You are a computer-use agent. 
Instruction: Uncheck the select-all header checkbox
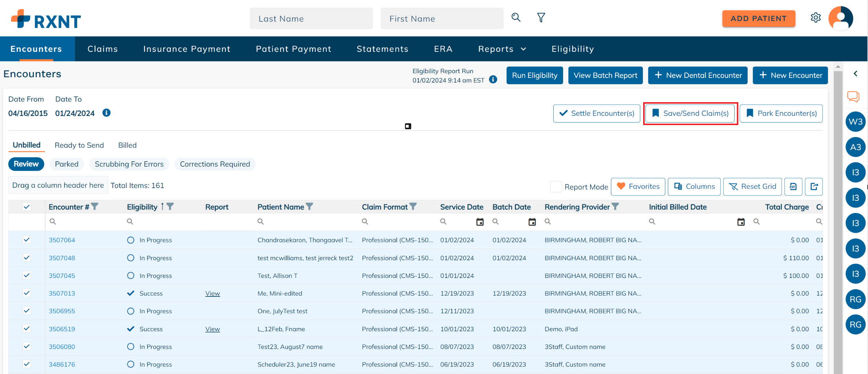(26, 207)
